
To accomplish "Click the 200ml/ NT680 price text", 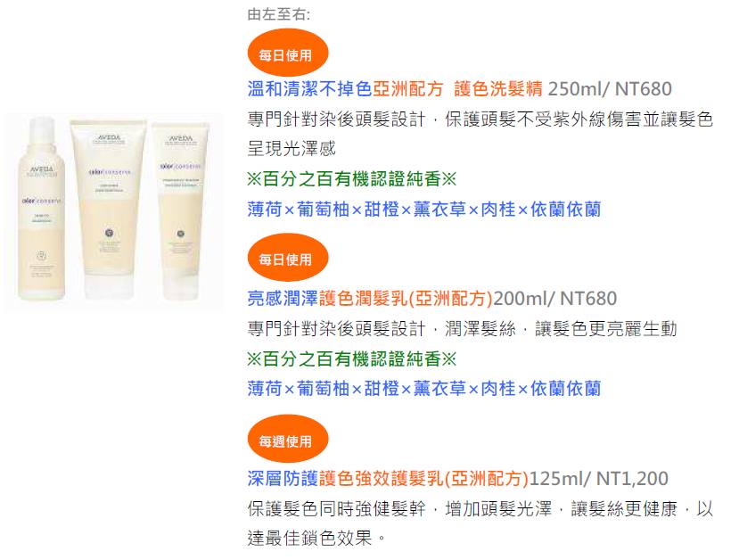I will tap(555, 298).
